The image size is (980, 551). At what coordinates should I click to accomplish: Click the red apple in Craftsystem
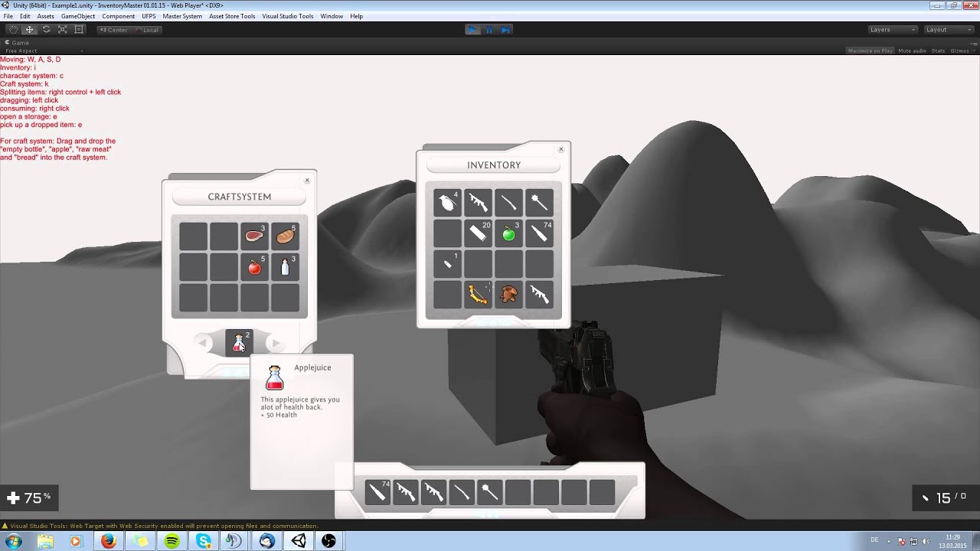click(254, 267)
